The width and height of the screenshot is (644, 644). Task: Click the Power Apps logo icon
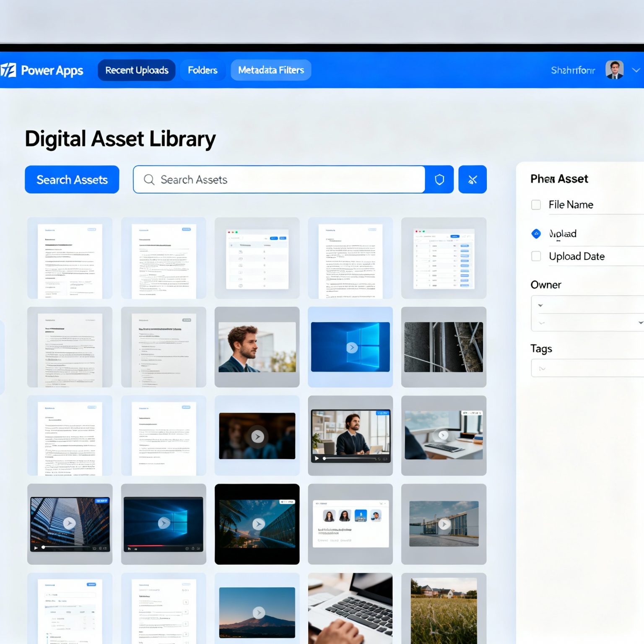[9, 70]
